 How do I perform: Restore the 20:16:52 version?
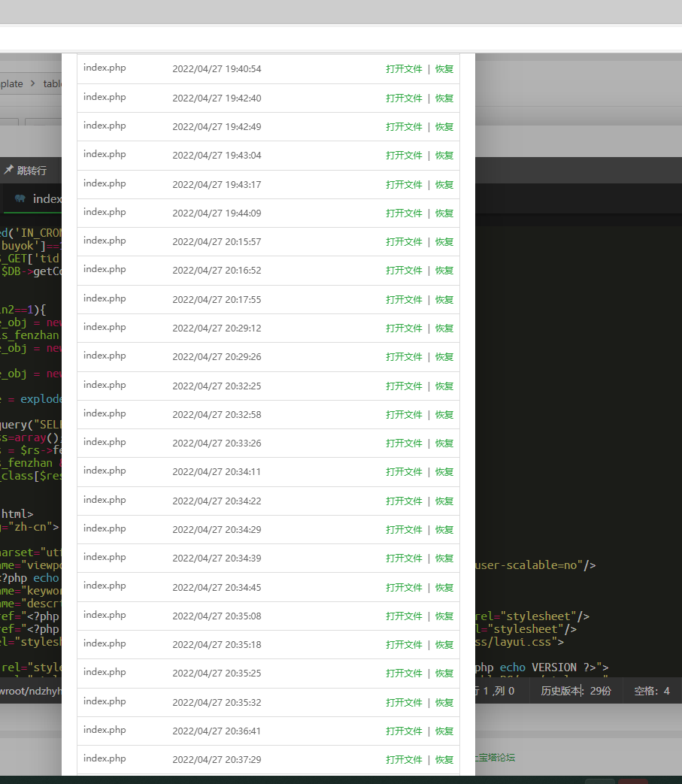pyautogui.click(x=444, y=271)
